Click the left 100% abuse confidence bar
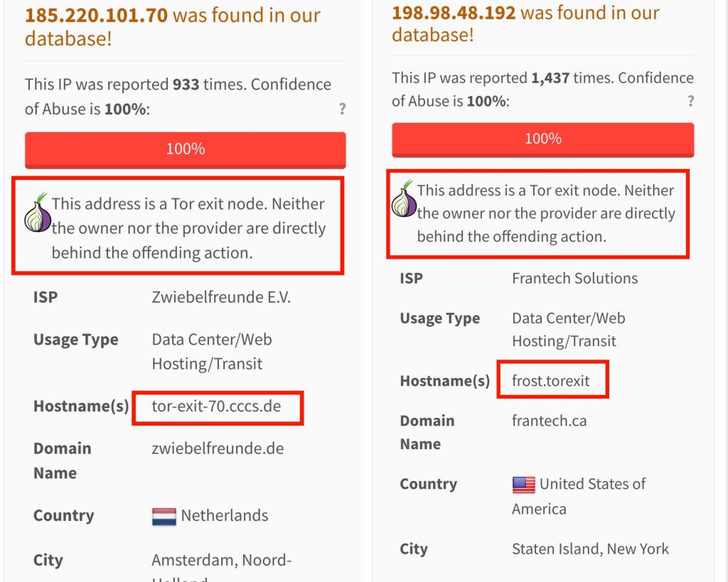This screenshot has height=582, width=728. point(186,149)
